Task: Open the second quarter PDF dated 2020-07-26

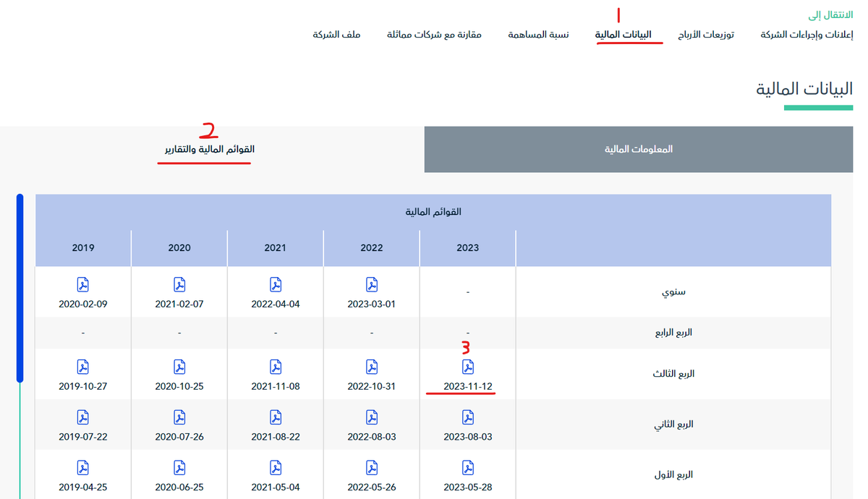Action: click(179, 417)
